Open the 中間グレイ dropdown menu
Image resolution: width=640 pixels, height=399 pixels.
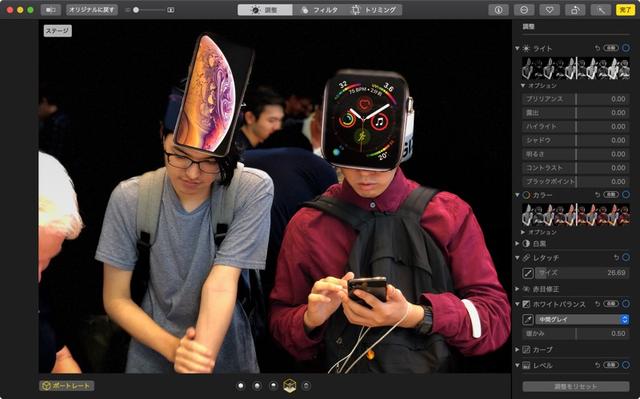pos(582,319)
